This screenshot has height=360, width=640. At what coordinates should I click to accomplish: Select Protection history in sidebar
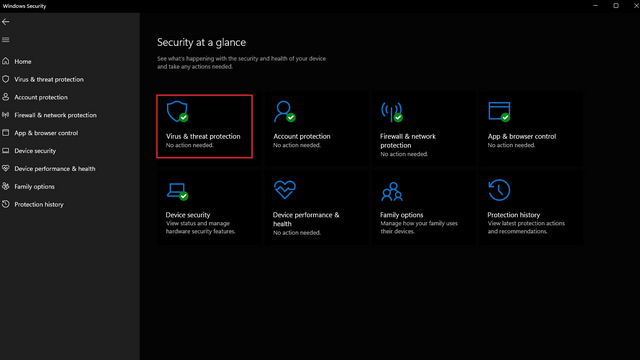(39, 204)
